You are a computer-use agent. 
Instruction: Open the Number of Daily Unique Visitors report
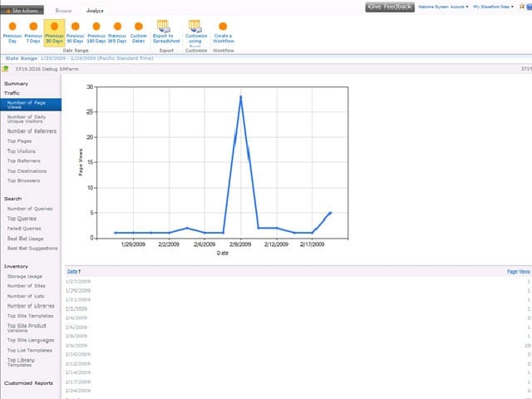tap(27, 119)
